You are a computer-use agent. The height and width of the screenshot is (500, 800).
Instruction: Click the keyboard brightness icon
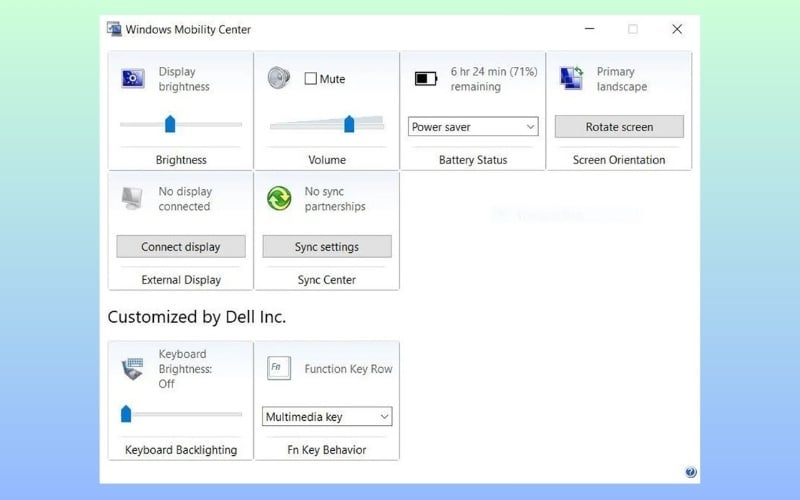click(x=133, y=369)
